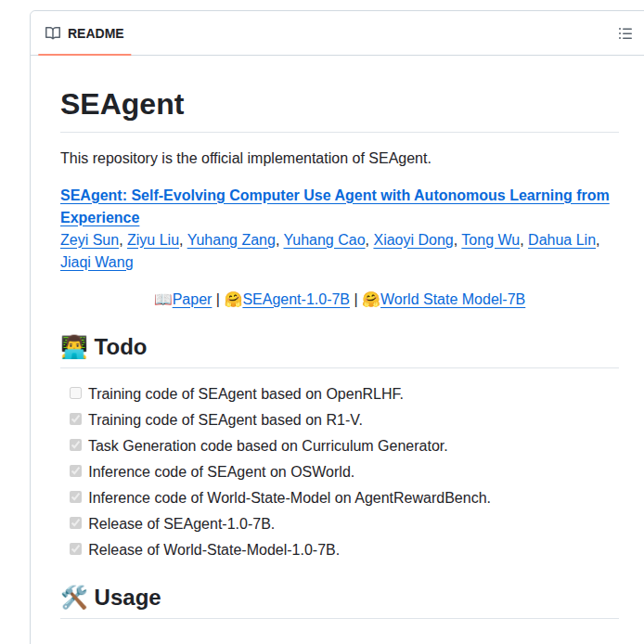
Task: Click the Todo heading text
Action: click(121, 347)
